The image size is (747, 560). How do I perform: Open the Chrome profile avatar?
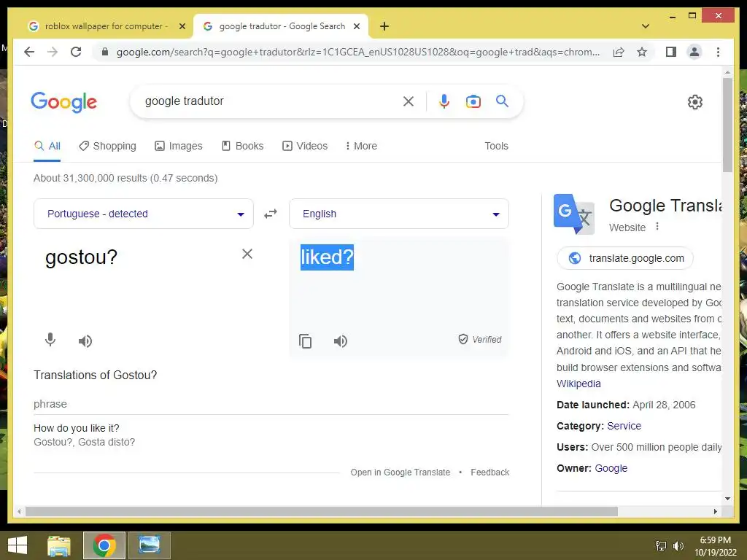click(x=694, y=52)
